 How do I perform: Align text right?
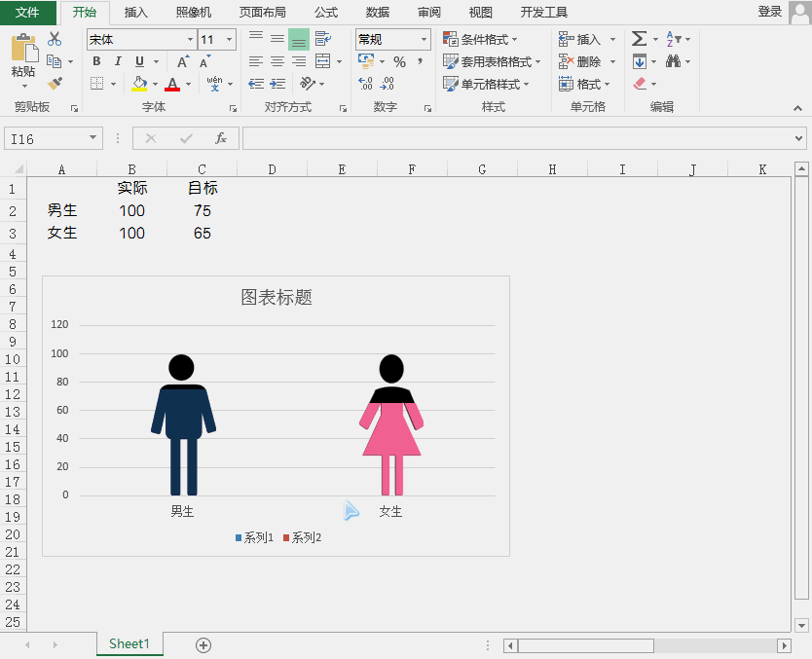pos(299,61)
